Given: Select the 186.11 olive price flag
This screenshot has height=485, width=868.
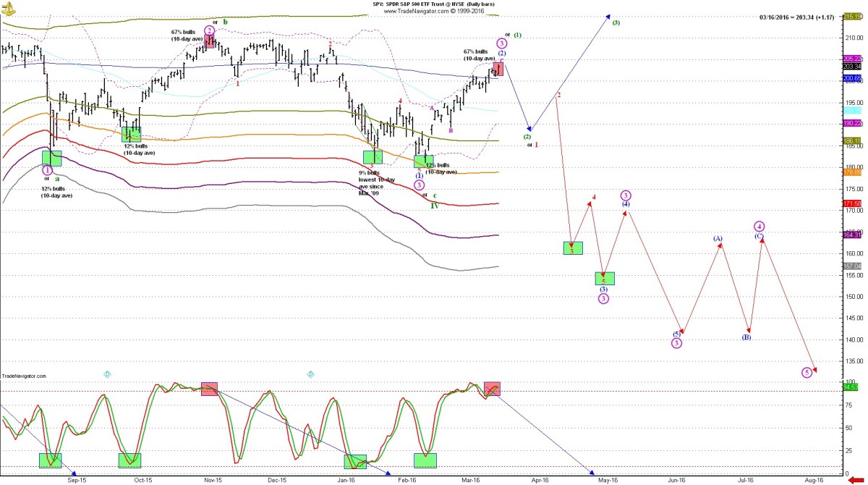Looking at the screenshot, I should [852, 140].
